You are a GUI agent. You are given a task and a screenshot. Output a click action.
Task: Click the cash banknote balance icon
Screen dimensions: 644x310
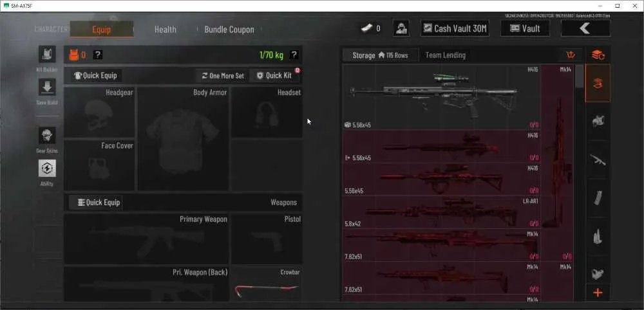pos(367,28)
